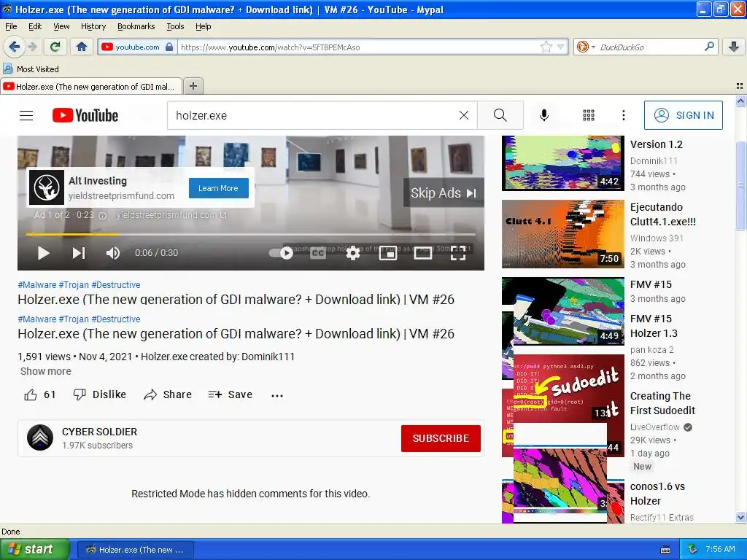Open YouTube settings three-dot menu
Screen dimensions: 747x560
tap(623, 115)
